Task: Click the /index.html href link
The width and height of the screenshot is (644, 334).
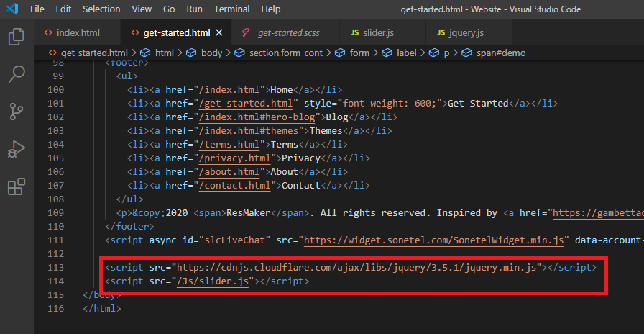Action: [x=229, y=90]
